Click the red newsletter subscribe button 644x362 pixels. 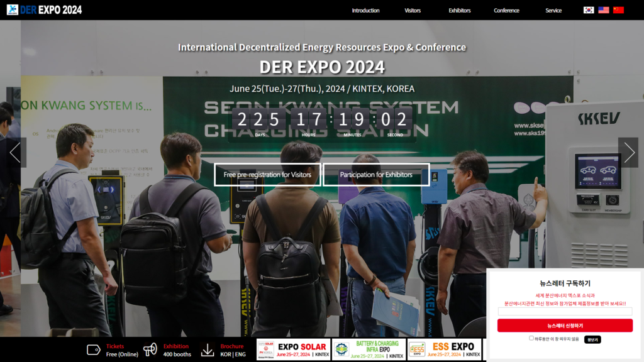click(x=565, y=326)
